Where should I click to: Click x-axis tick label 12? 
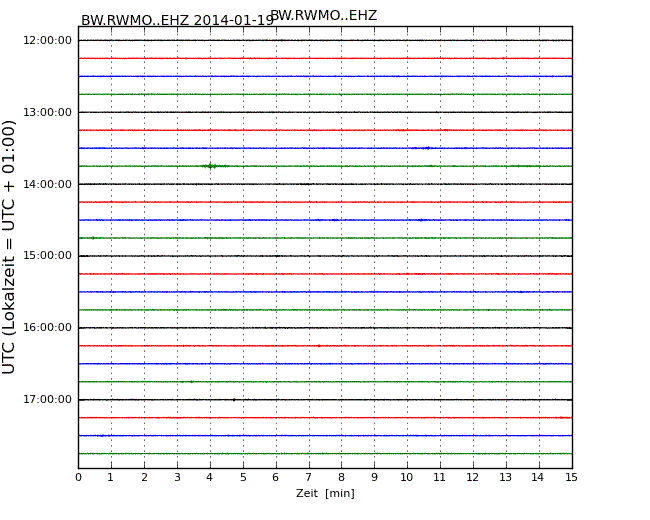[473, 477]
